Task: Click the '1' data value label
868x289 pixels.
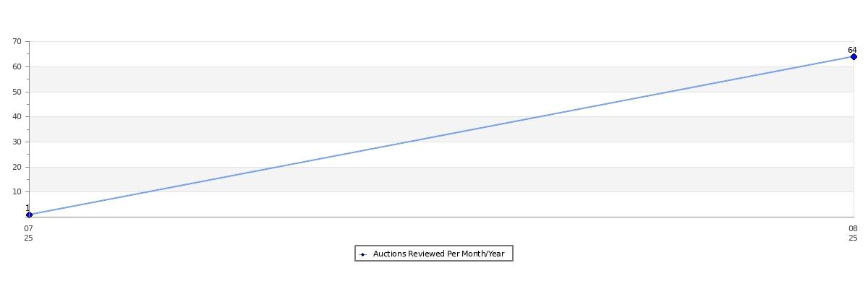Action: (27, 208)
